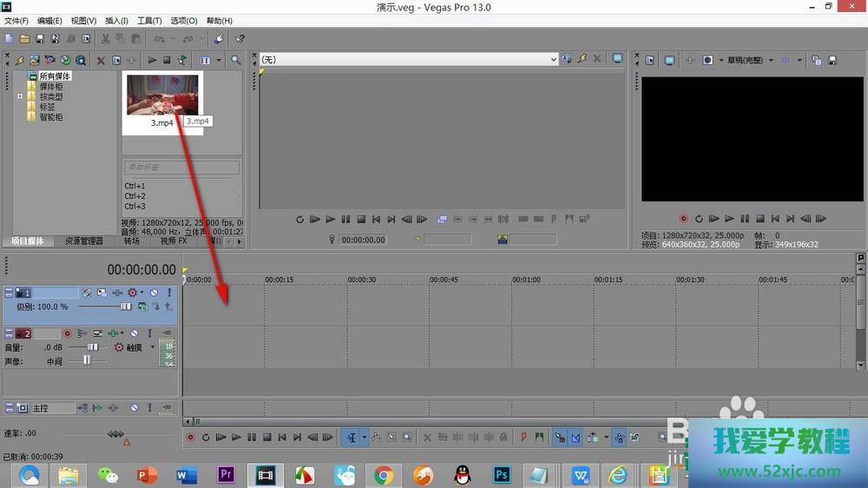868x488 pixels.
Task: Open the preview quality 草稿(完整) dropdown
Action: pyautogui.click(x=771, y=60)
